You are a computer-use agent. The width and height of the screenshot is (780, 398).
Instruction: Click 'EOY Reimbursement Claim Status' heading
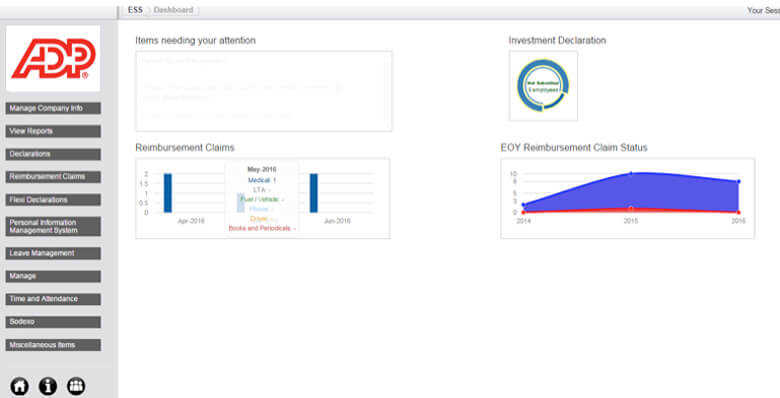pyautogui.click(x=574, y=148)
